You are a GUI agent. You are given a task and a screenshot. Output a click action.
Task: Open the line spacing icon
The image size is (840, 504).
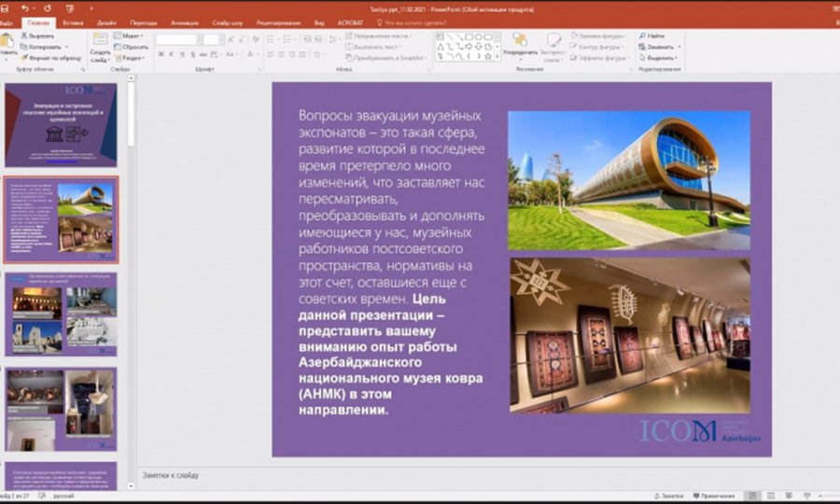[333, 39]
